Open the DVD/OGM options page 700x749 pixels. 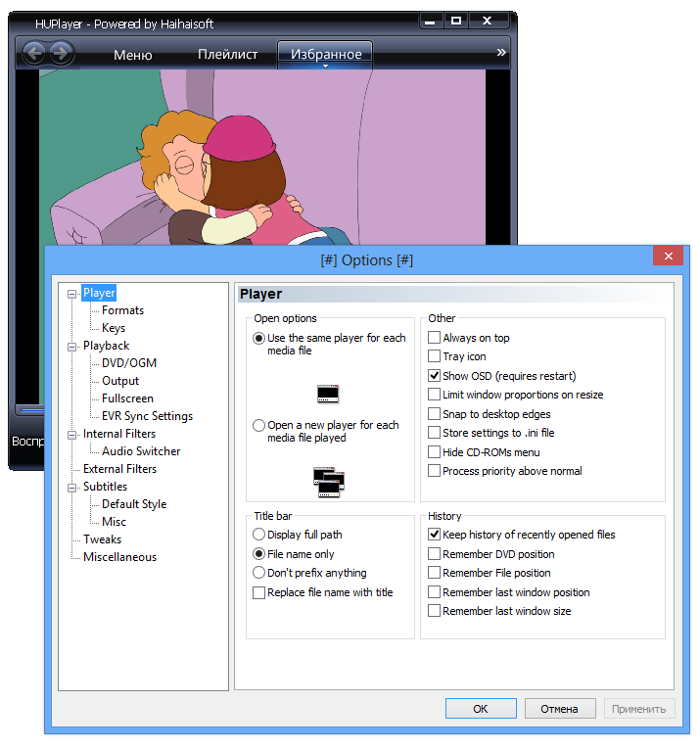[x=129, y=363]
